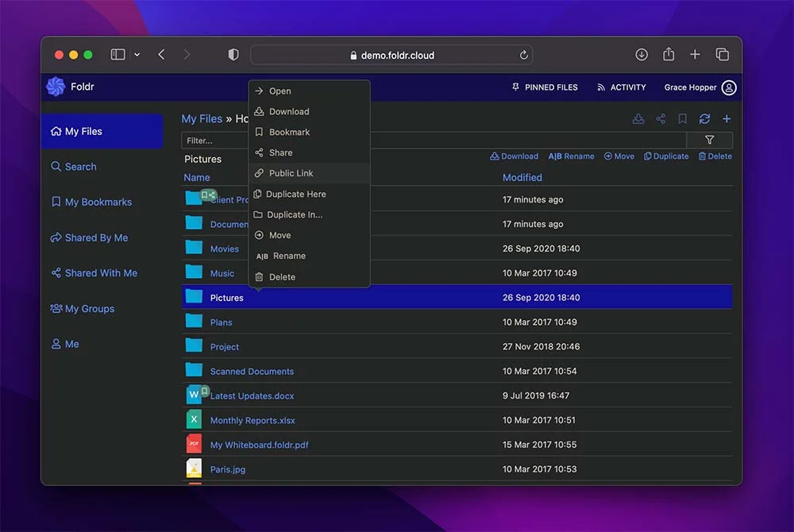Click Duplicate in the action bar
Image resolution: width=794 pixels, height=532 pixels.
[666, 156]
